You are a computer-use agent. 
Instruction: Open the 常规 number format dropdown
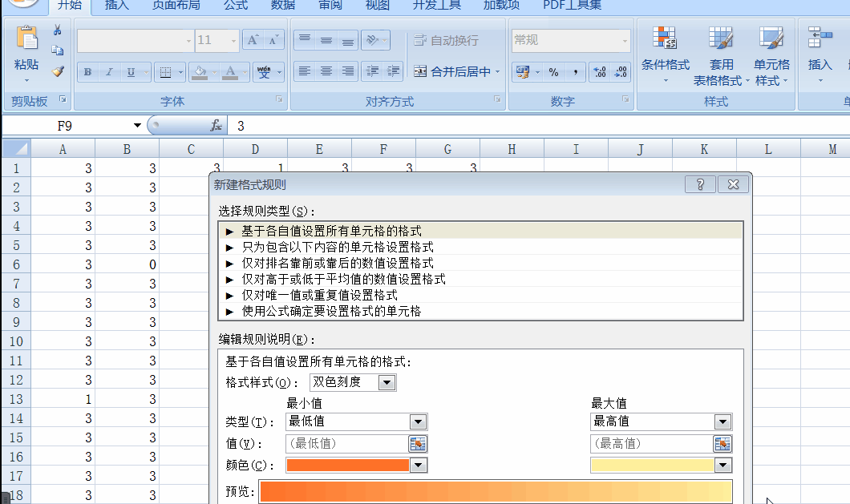[x=625, y=41]
